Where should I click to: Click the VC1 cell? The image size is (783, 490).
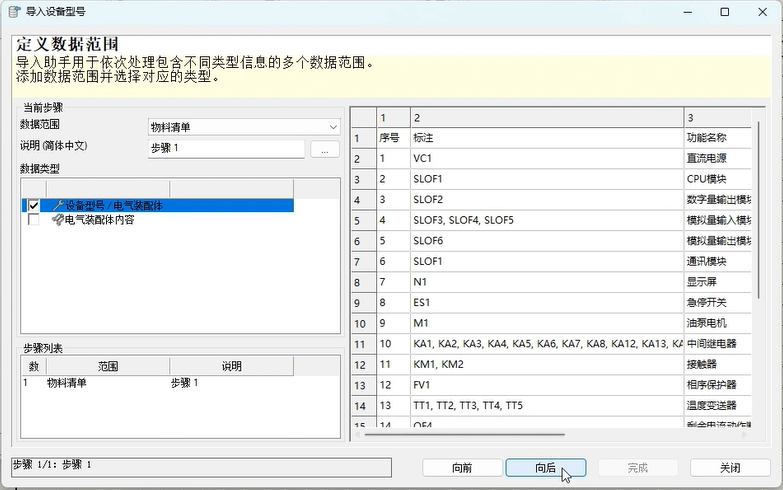pyautogui.click(x=547, y=158)
